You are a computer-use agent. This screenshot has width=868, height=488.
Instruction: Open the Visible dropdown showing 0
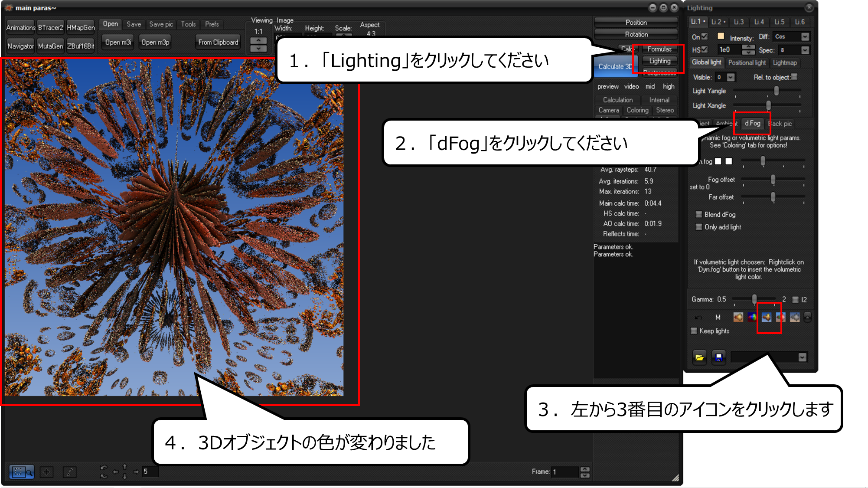[x=731, y=77]
